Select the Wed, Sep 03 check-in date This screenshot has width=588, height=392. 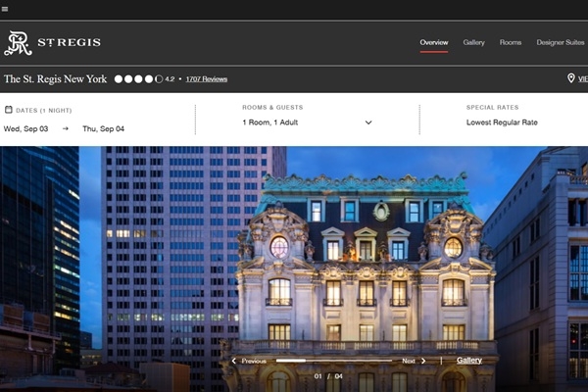click(x=25, y=127)
